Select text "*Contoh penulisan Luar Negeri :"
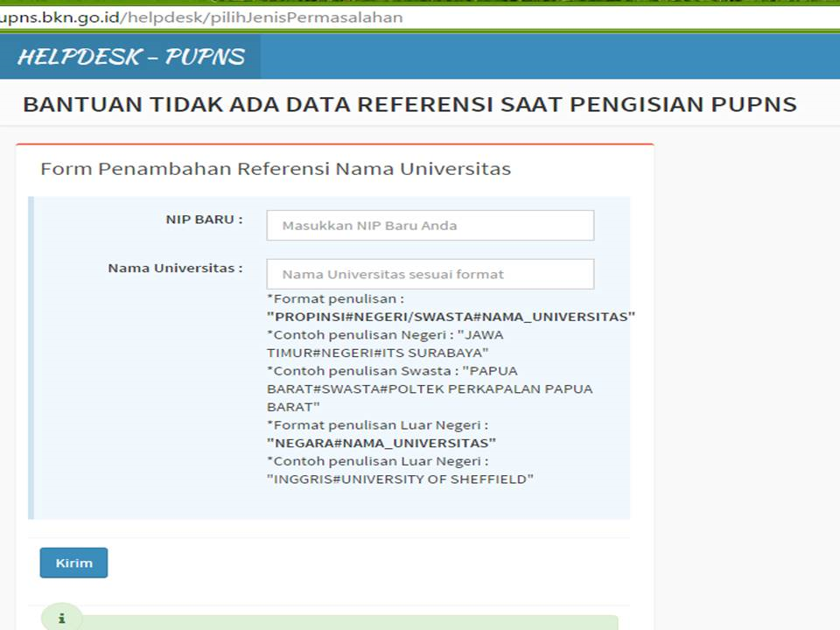Viewport: 840px width, 630px height. [378, 461]
